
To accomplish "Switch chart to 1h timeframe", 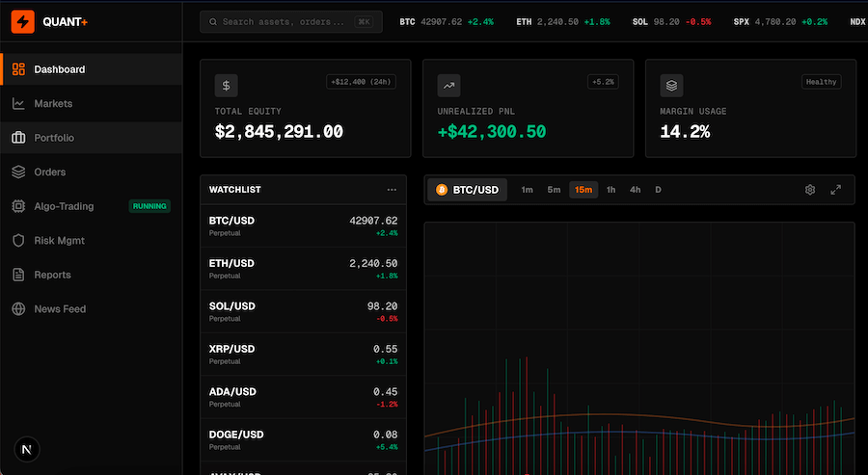I will 610,190.
